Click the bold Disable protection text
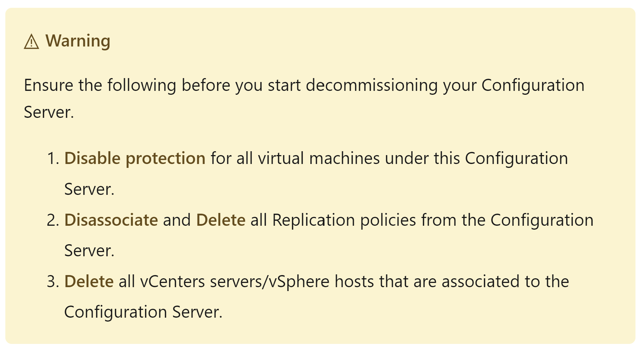Screen dimensions: 644x345 [x=135, y=159]
